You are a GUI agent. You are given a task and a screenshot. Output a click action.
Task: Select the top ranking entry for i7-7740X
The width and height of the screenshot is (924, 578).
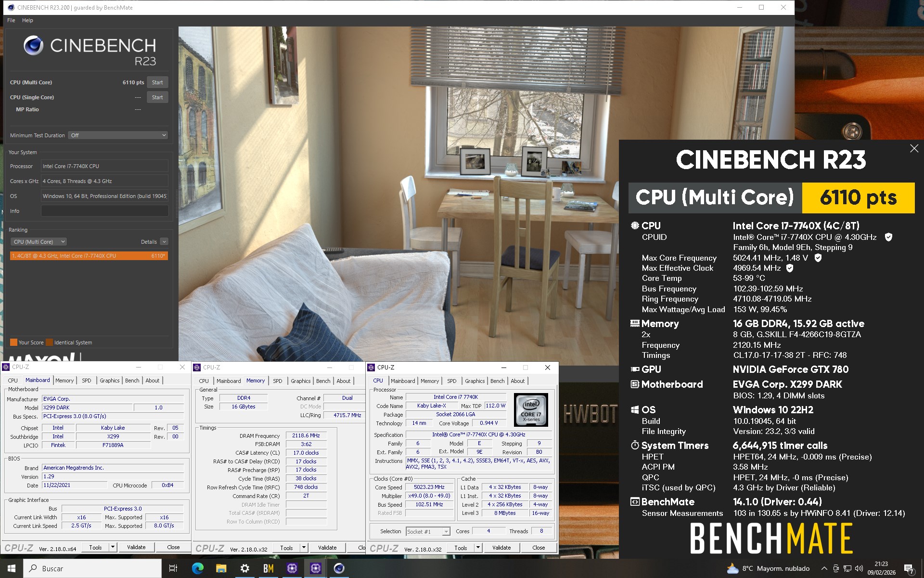click(x=89, y=256)
